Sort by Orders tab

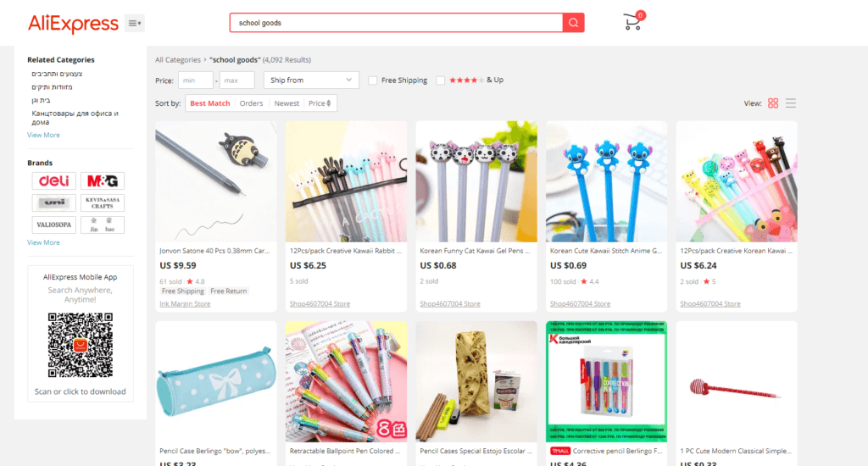pos(251,103)
